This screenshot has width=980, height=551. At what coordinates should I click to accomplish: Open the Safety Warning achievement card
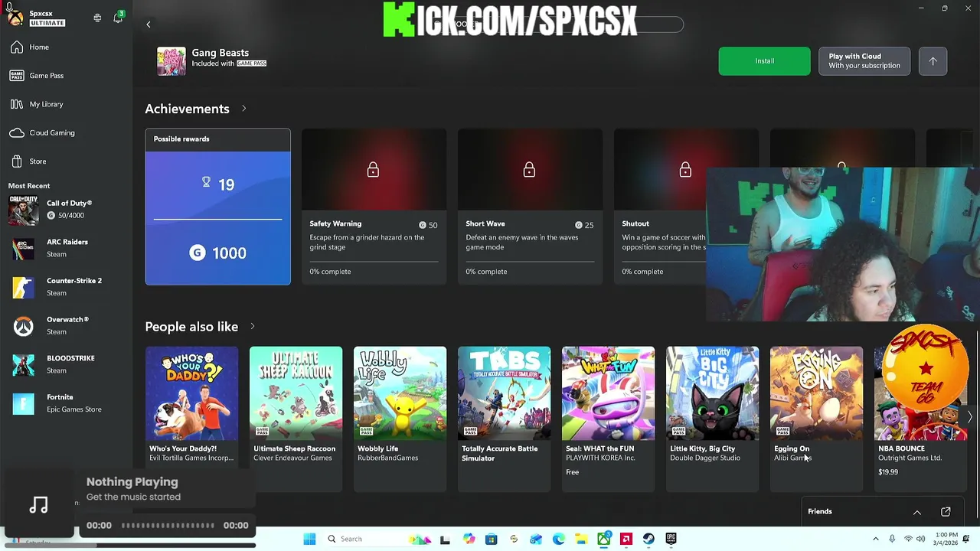(374, 207)
